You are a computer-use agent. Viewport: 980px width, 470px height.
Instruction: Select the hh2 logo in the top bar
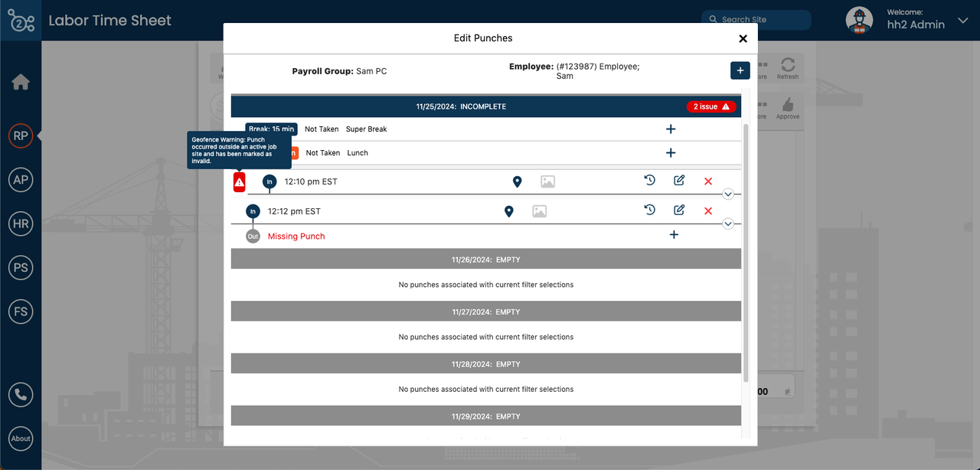click(20, 20)
